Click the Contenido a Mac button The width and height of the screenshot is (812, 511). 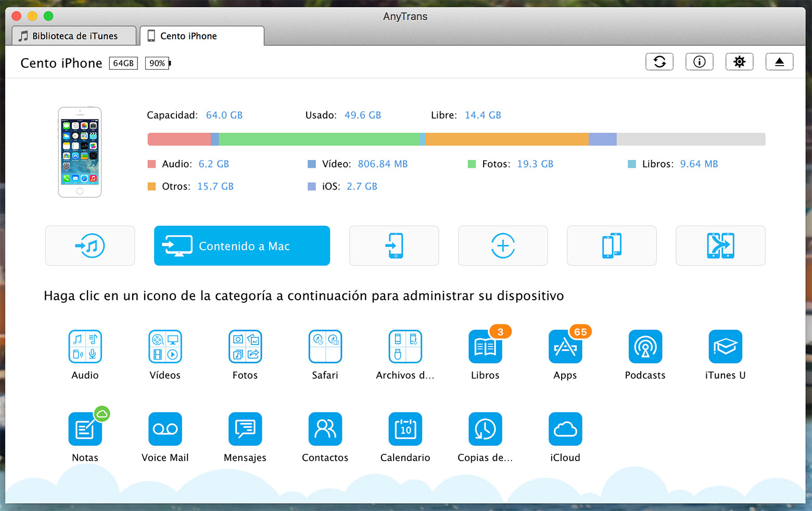click(x=242, y=246)
